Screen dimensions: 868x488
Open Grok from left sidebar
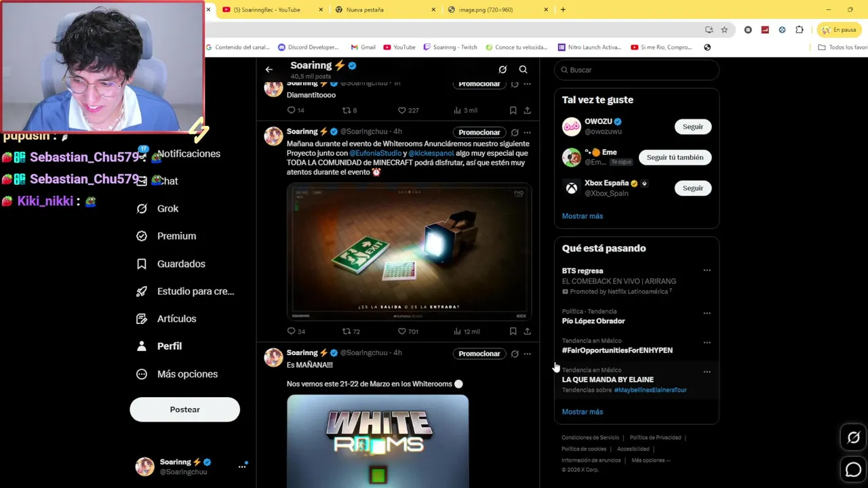(x=157, y=209)
